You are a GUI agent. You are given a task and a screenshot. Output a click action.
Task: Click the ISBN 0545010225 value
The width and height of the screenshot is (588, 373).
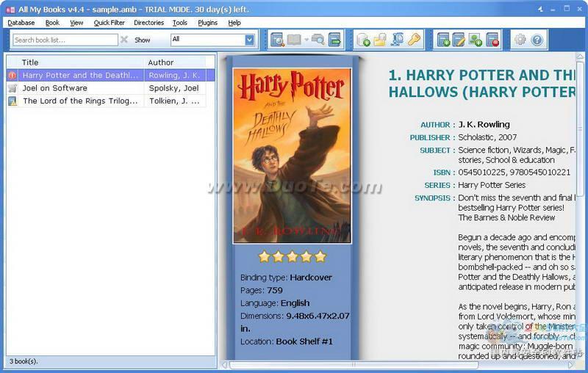pyautogui.click(x=482, y=173)
